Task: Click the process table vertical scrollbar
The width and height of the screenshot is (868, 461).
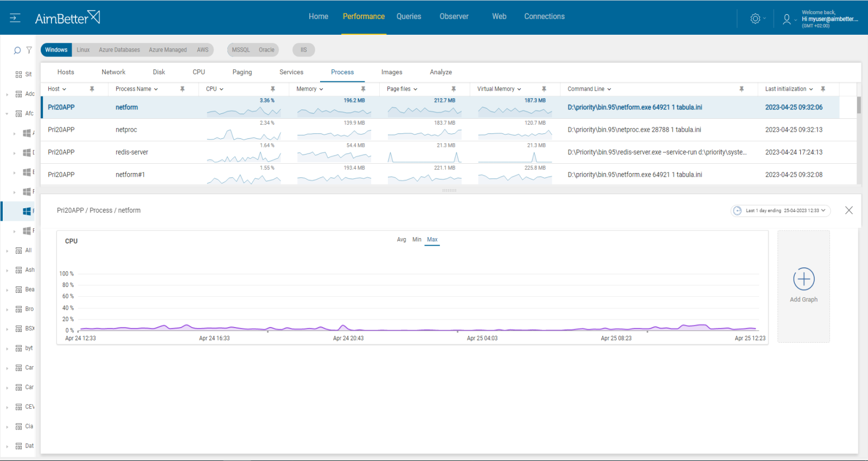Action: pos(859,105)
